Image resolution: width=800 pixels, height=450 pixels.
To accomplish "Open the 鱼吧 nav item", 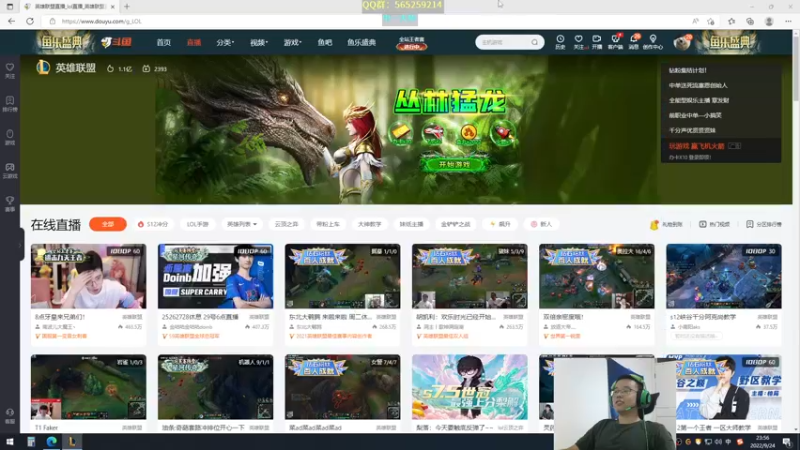I will [324, 42].
